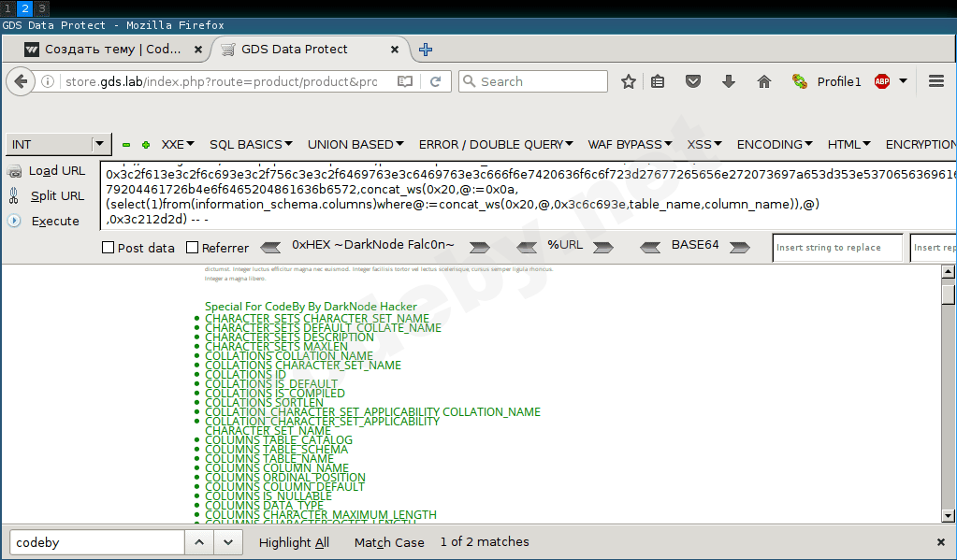Screen dimensions: 957x560
Task: Expand the HTML menu
Action: (x=849, y=145)
